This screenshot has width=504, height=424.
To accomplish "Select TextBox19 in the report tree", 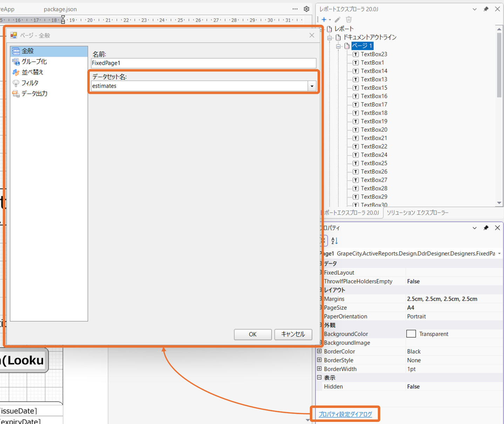I will [374, 122].
